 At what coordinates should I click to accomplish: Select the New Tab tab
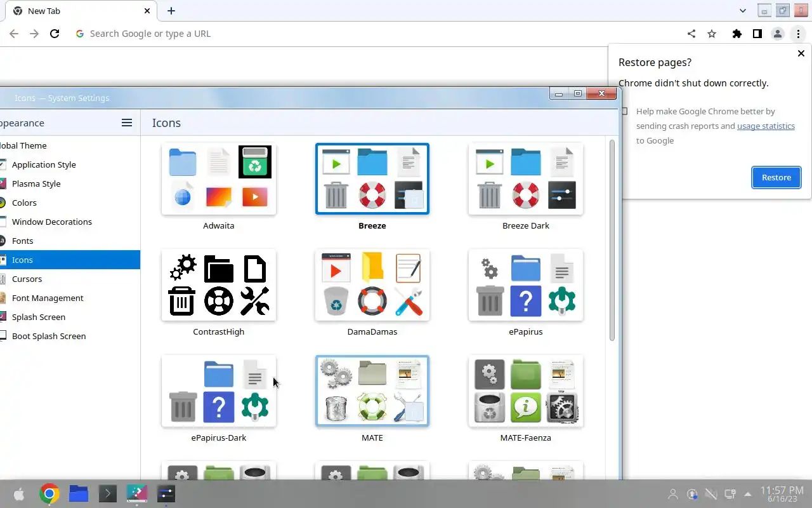pos(81,11)
